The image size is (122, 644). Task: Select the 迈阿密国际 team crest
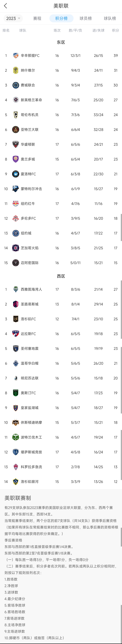[x=16, y=263]
